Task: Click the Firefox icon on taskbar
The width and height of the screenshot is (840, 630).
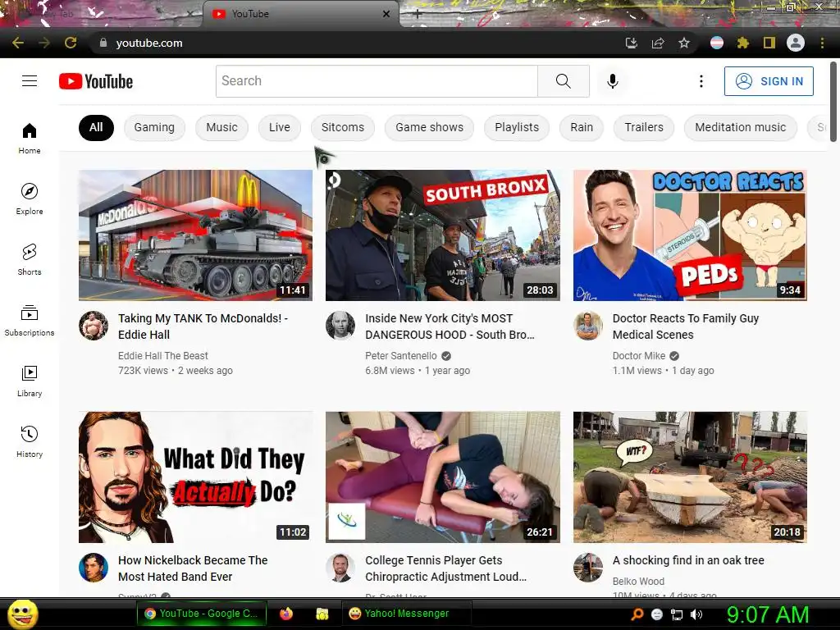Action: pos(286,614)
